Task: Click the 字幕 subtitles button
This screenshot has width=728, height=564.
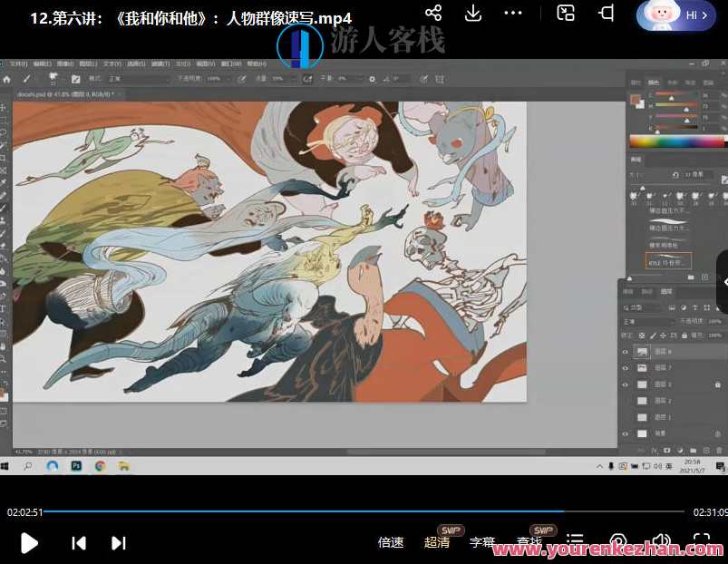Action: (481, 542)
